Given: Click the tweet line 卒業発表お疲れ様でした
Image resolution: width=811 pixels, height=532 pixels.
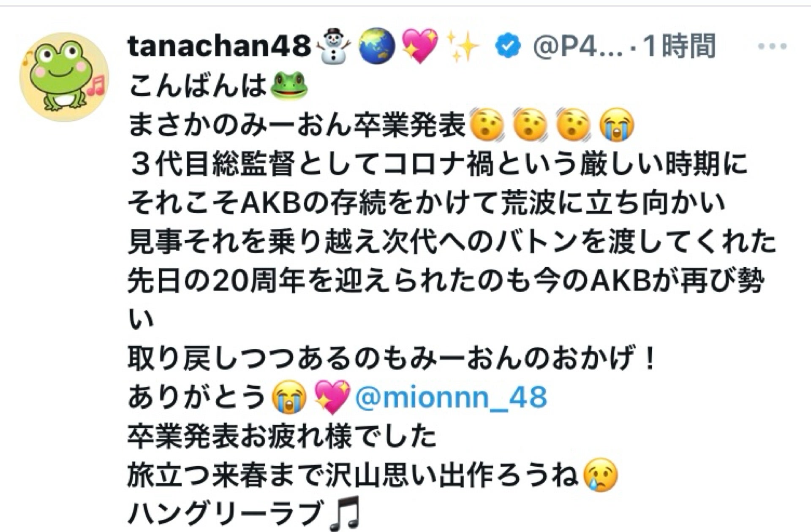Looking at the screenshot, I should click(282, 437).
